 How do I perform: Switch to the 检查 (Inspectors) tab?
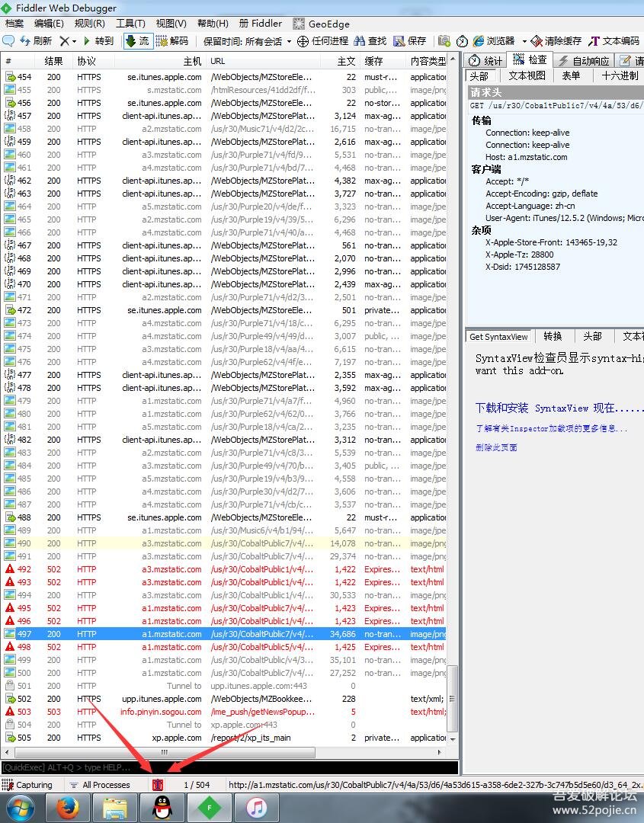(x=530, y=60)
